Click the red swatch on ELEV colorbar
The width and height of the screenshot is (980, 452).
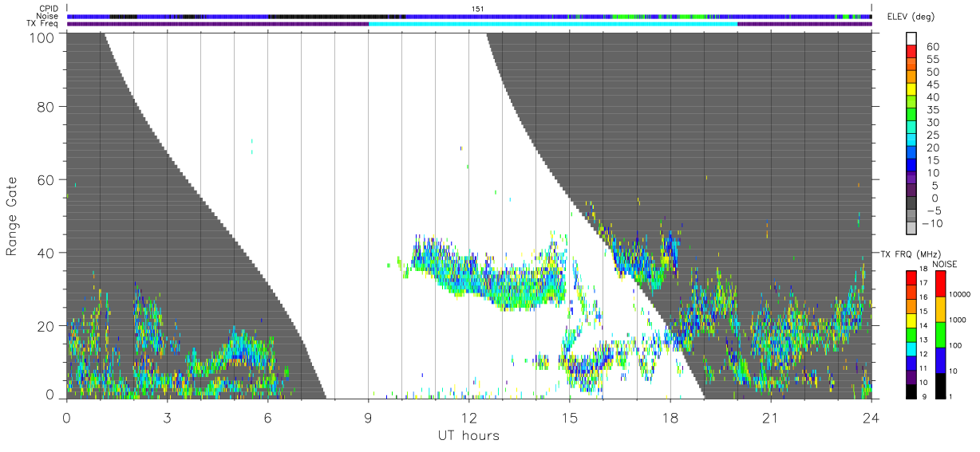point(911,52)
